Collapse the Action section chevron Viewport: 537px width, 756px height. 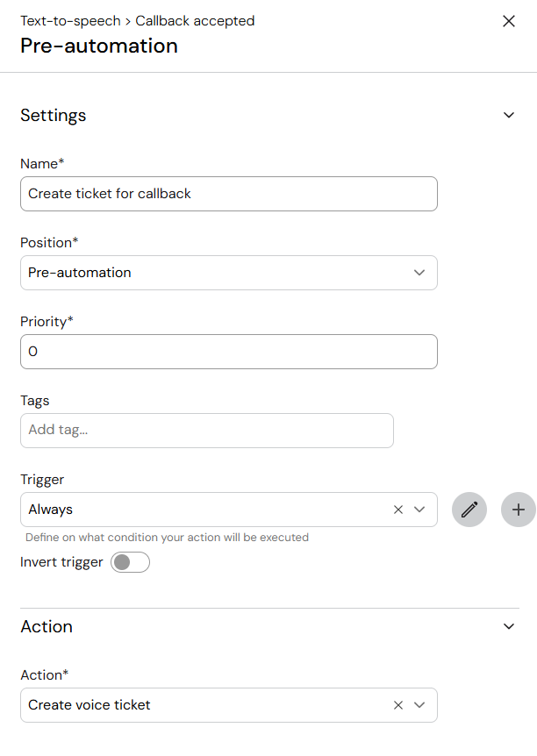point(509,626)
